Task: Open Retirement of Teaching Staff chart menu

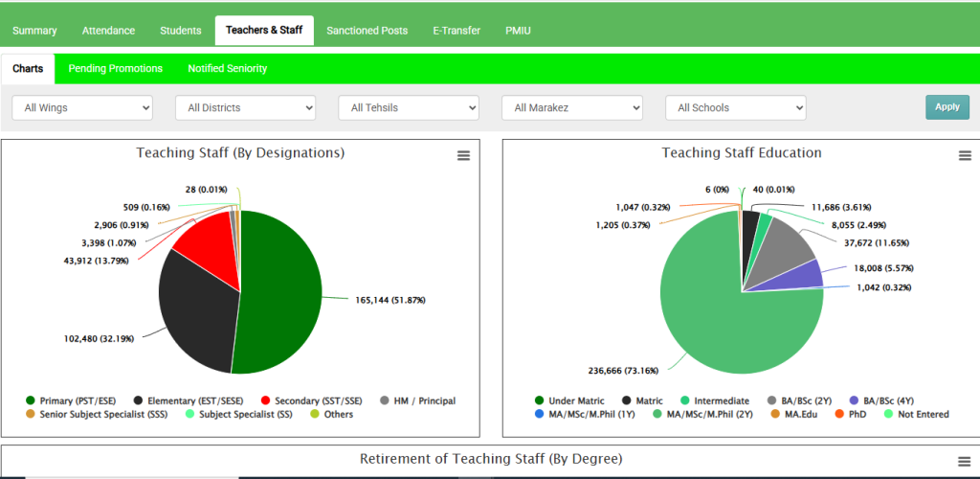Action: click(x=965, y=461)
